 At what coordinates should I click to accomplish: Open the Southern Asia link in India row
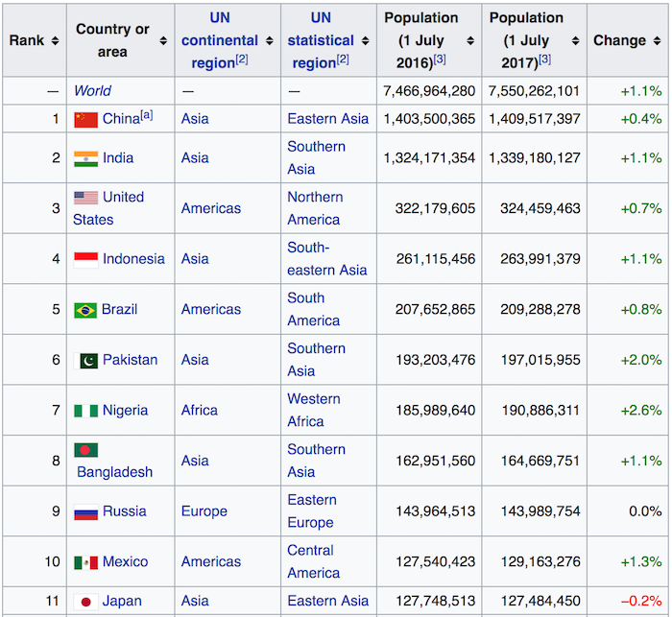(316, 158)
